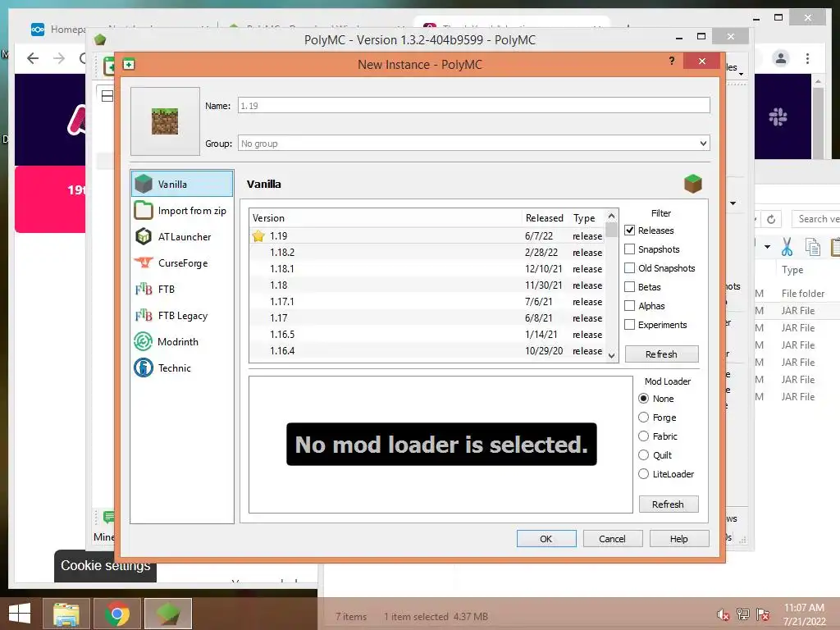Select the Vanilla source in sidebar
Screen dimensions: 840x630
pyautogui.click(x=182, y=184)
